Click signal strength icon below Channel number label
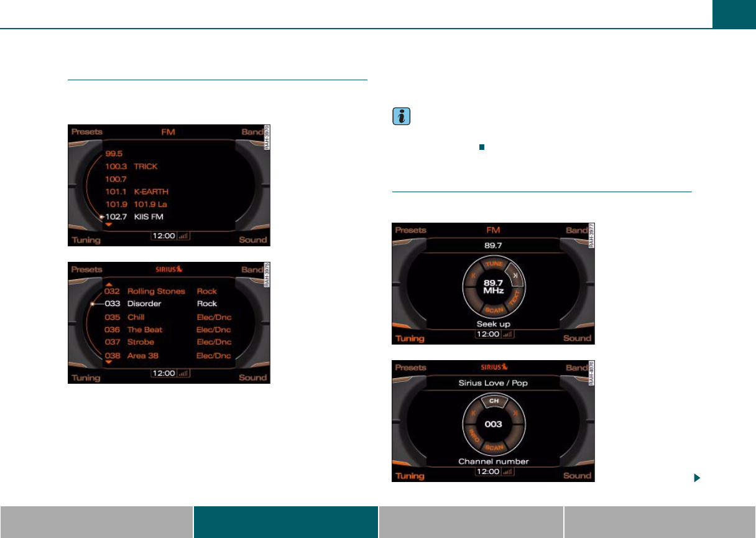This screenshot has height=538, width=756. (507, 471)
